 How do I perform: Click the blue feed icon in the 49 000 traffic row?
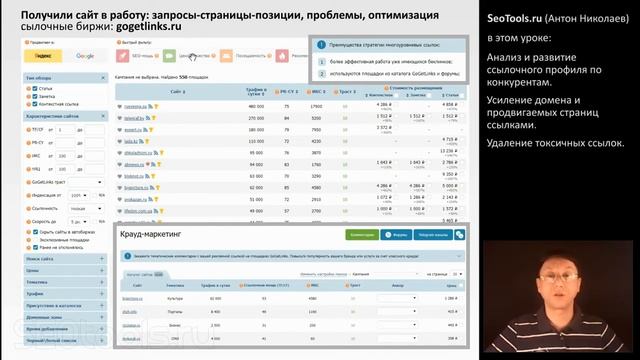(x=156, y=211)
